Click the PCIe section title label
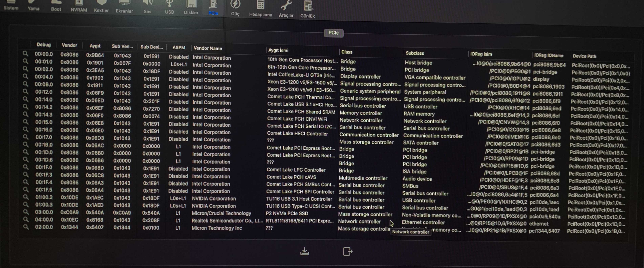The height and width of the screenshot is (268, 644). click(x=334, y=33)
